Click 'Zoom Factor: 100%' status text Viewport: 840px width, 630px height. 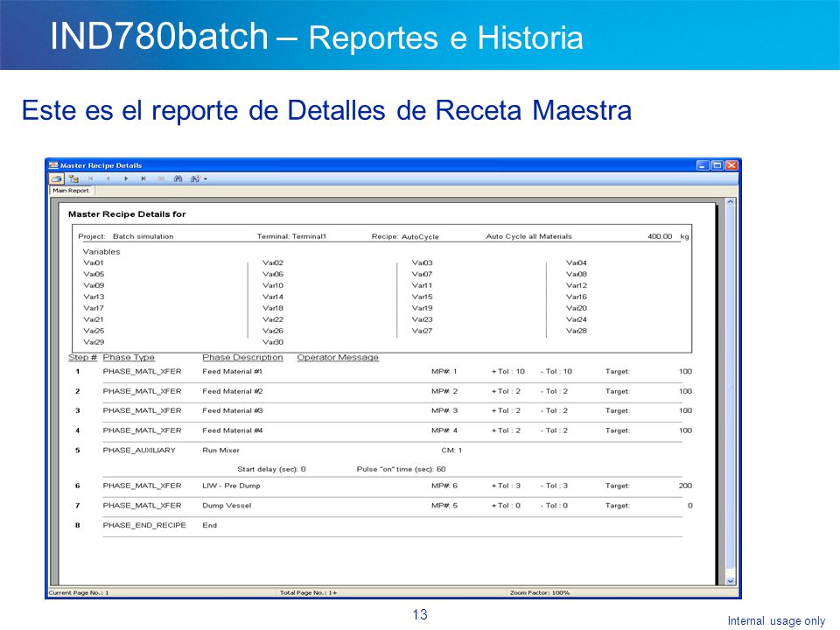coord(540,592)
